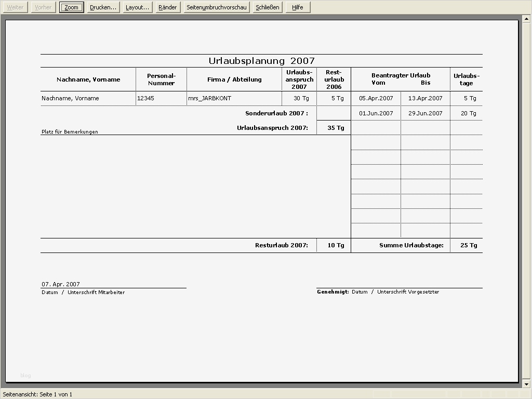Image resolution: width=532 pixels, height=399 pixels.
Task: Close preview with Schließen button
Action: (268, 7)
